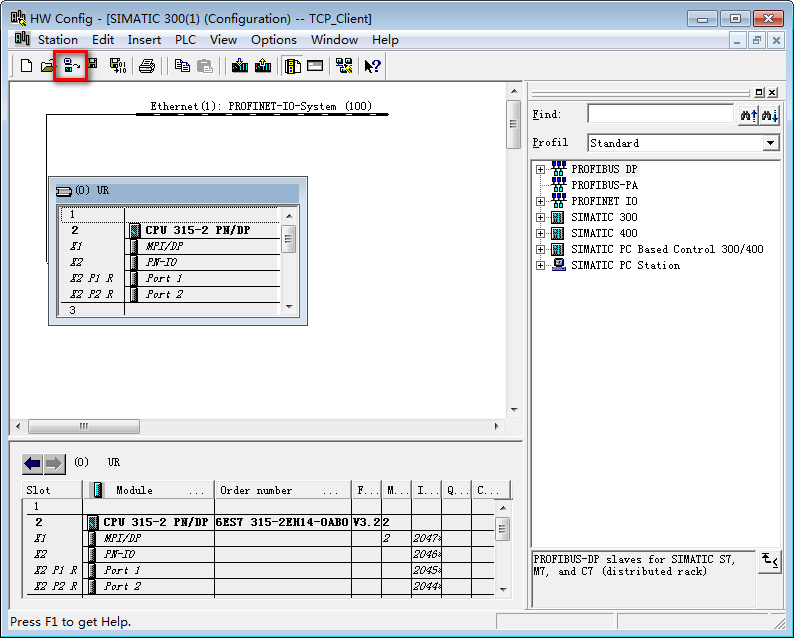
Task: Click the search downward binoculars button
Action: pyautogui.click(x=769, y=115)
